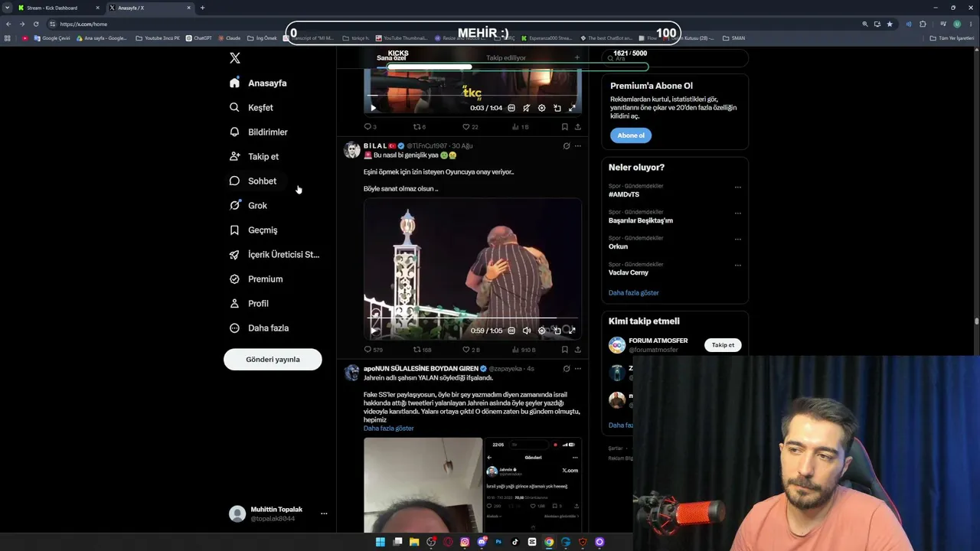The width and height of the screenshot is (980, 551).
Task: Repost the top post with 6 reposts
Action: coord(420,127)
